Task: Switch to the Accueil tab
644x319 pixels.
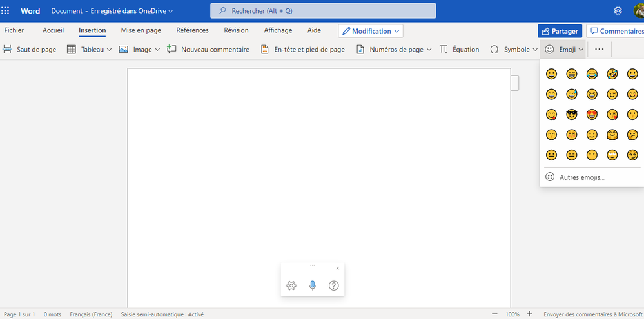Action: [54, 30]
